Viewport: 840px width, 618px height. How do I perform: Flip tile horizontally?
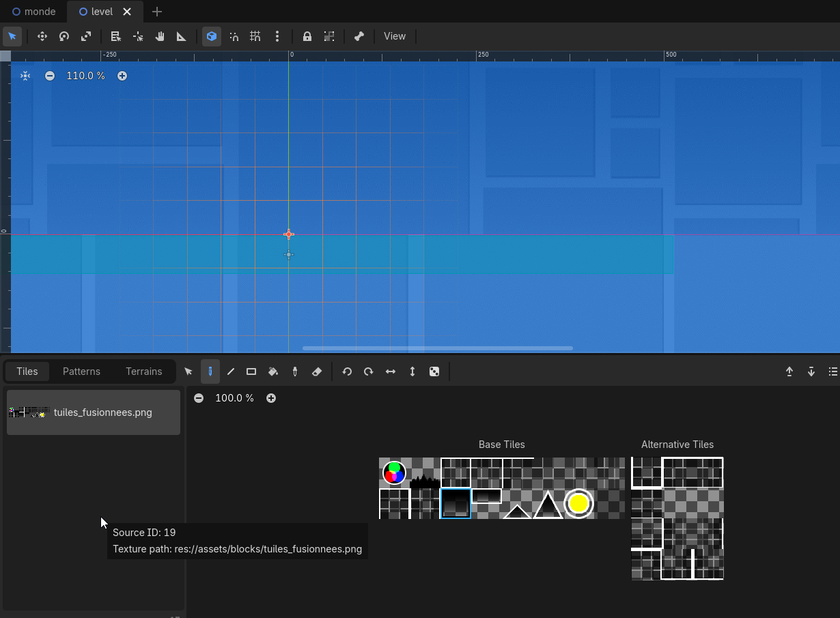[391, 371]
